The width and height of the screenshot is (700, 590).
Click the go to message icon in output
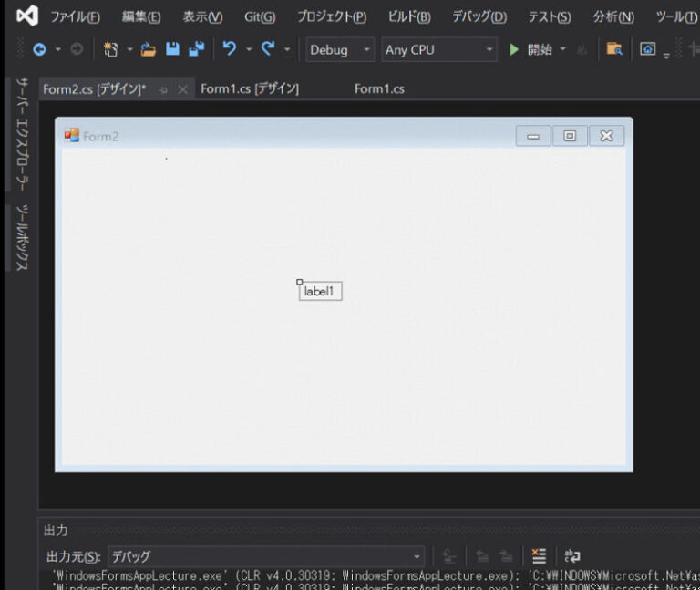pyautogui.click(x=449, y=557)
